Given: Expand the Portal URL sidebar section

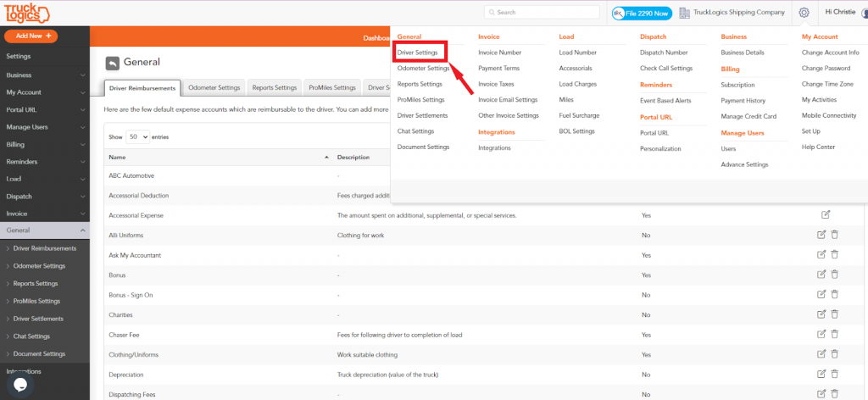Looking at the screenshot, I should coord(45,109).
